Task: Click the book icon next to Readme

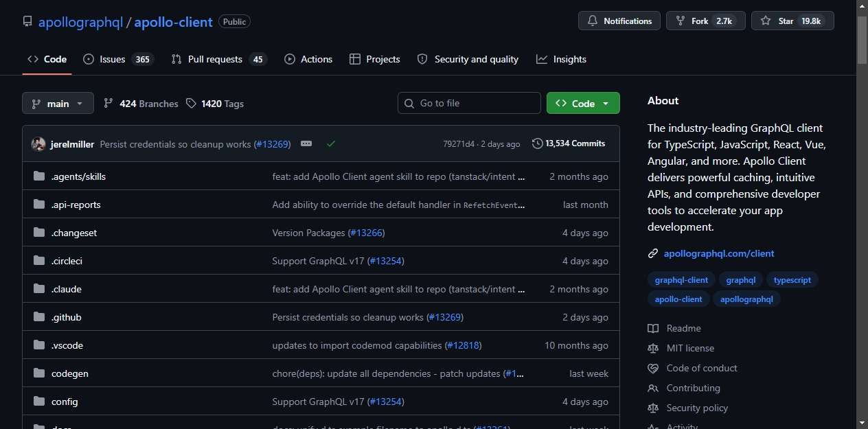Action: (x=653, y=328)
